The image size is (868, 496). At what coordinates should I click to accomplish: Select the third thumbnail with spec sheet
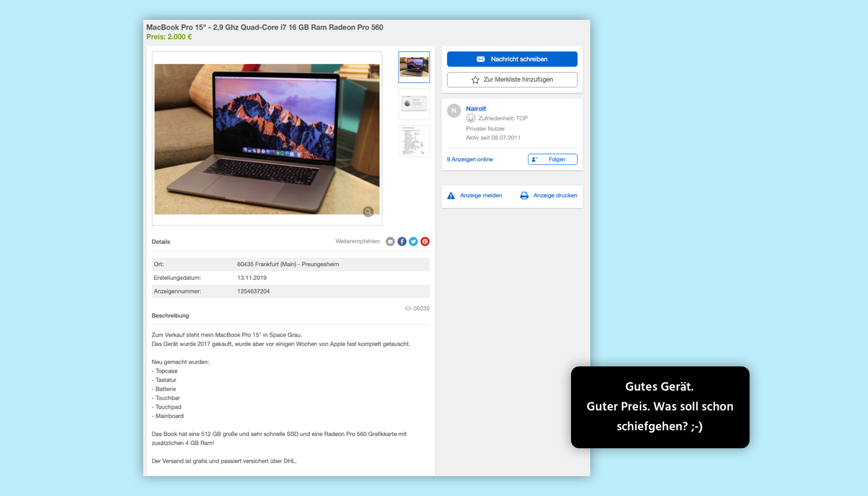414,141
